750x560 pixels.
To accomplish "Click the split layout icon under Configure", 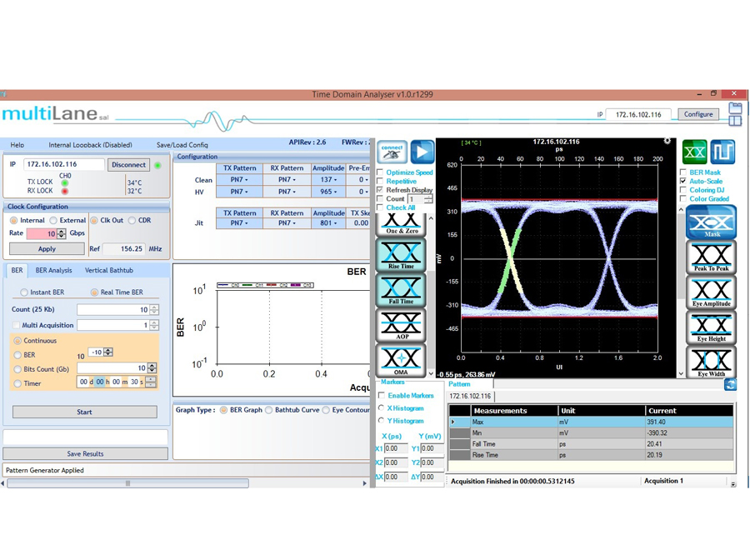I will 735,121.
